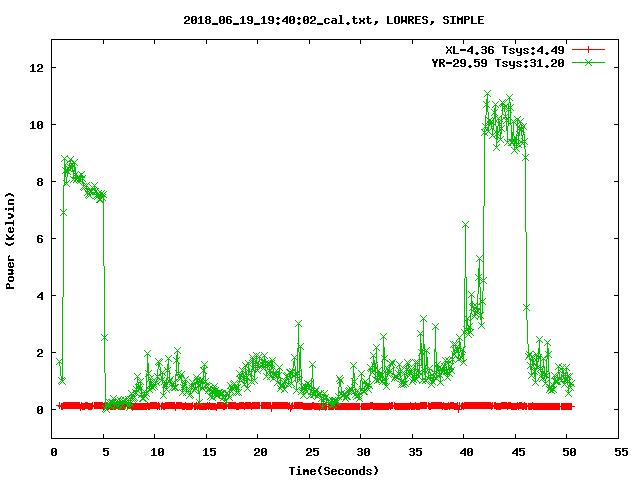The image size is (640, 480).
Task: Click x-axis tick label 25
Action: pos(312,452)
